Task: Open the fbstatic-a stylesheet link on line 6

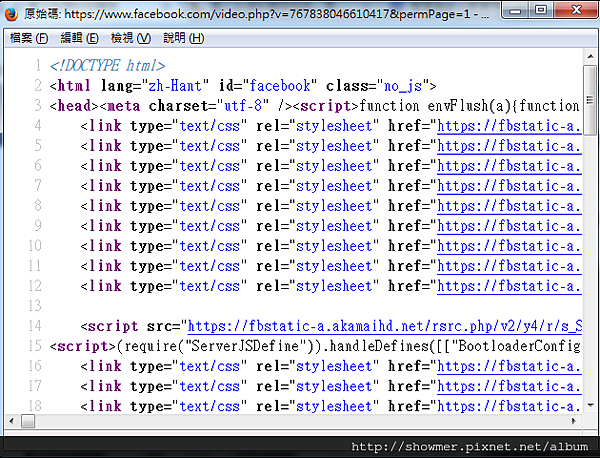Action: tap(509, 166)
